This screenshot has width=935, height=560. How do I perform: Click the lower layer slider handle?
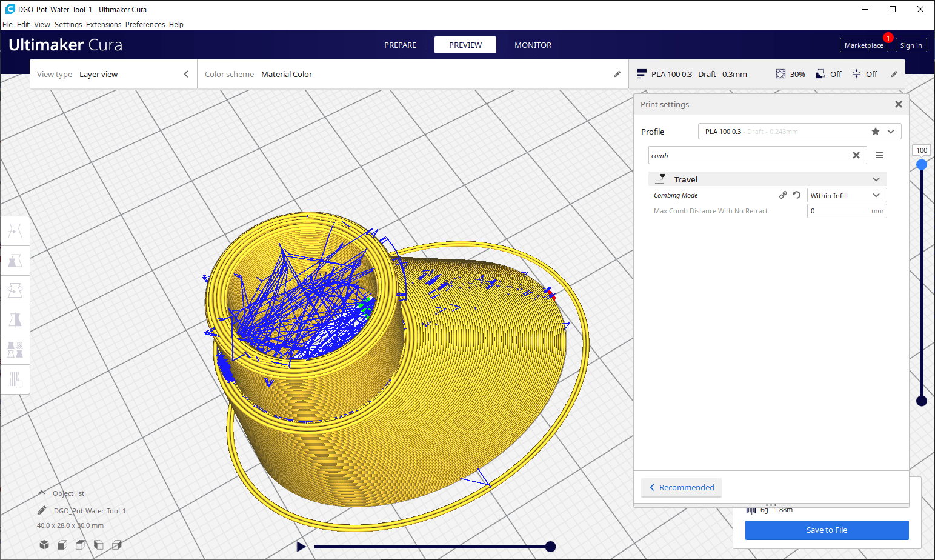[x=922, y=401]
